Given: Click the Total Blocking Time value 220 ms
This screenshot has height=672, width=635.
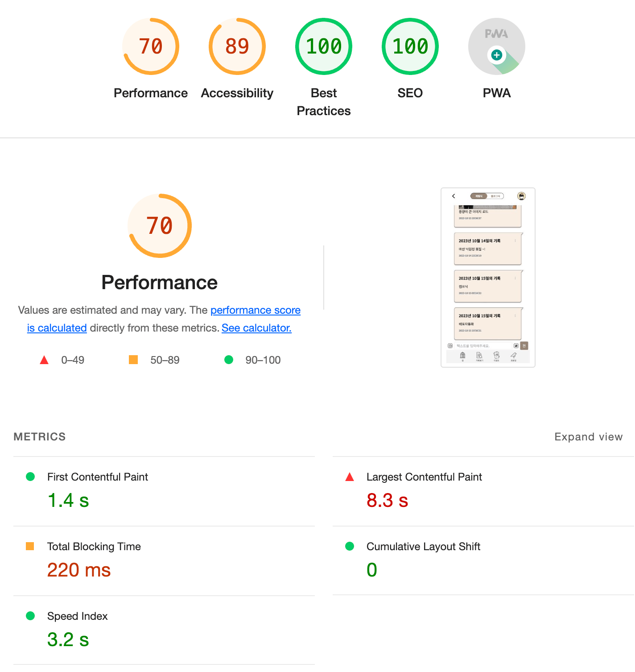Looking at the screenshot, I should [x=79, y=570].
